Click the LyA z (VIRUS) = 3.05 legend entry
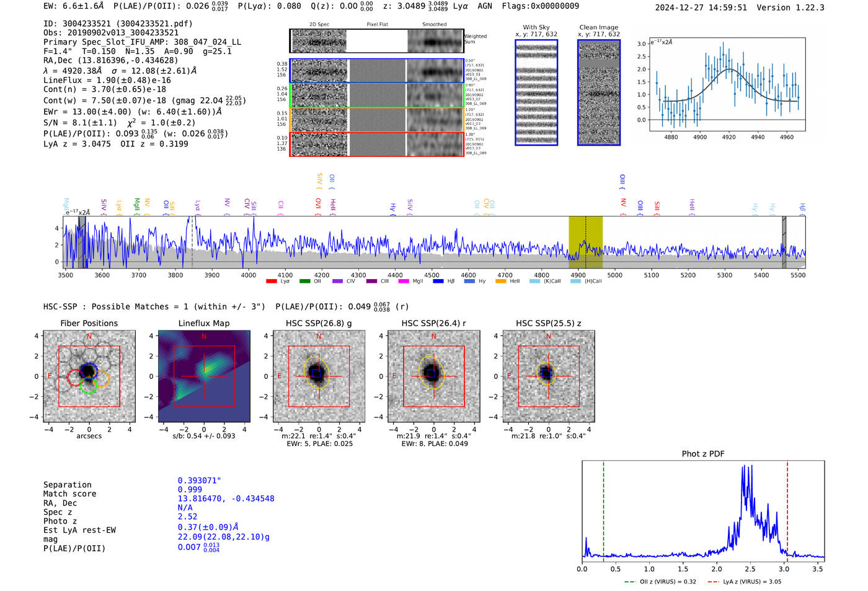Viewport: 868px width, 591px height. [x=744, y=582]
